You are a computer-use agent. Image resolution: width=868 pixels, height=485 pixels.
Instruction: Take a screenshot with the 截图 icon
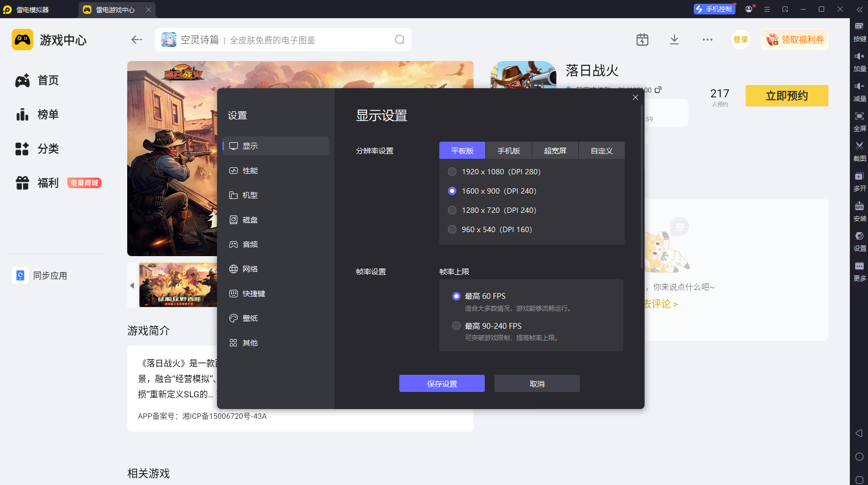[859, 151]
